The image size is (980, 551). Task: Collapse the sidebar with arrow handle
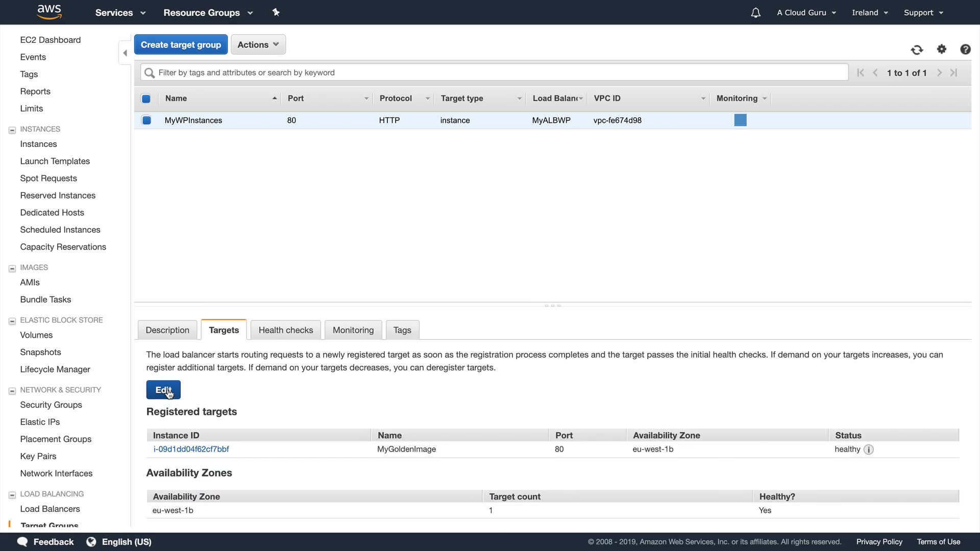[125, 53]
